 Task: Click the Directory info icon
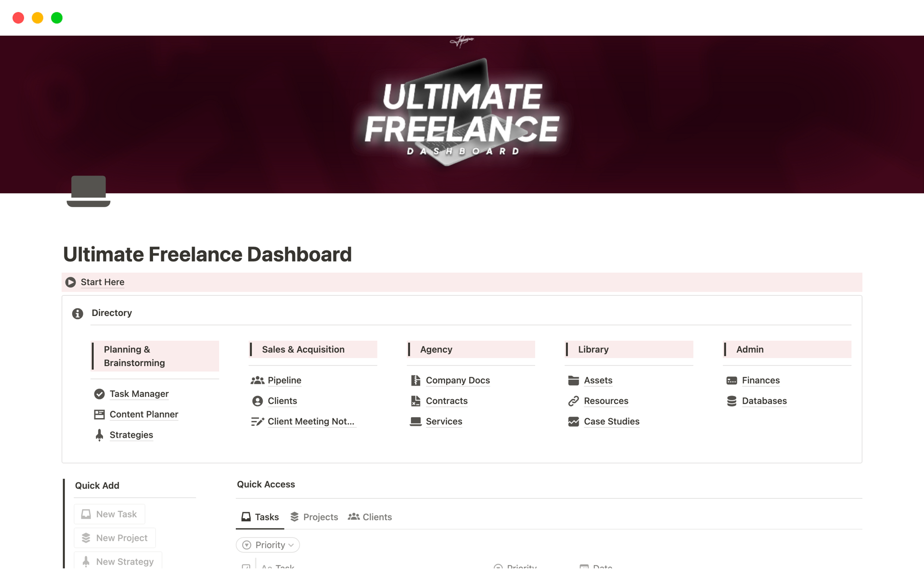(x=77, y=314)
